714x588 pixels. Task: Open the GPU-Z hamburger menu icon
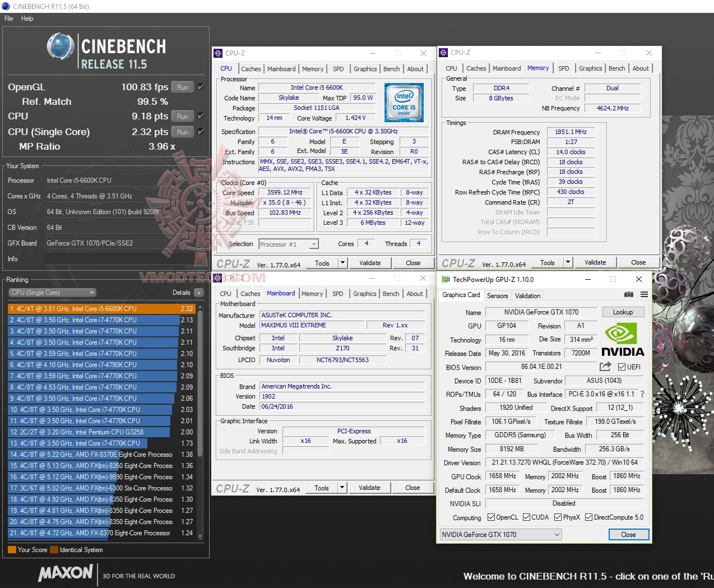(645, 294)
